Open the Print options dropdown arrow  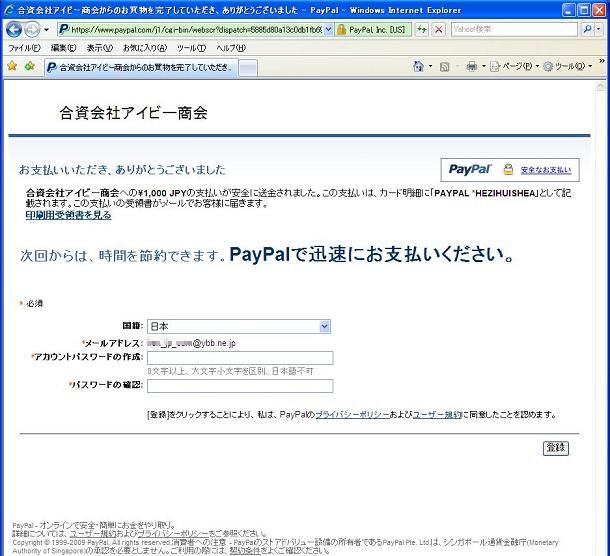(x=484, y=67)
